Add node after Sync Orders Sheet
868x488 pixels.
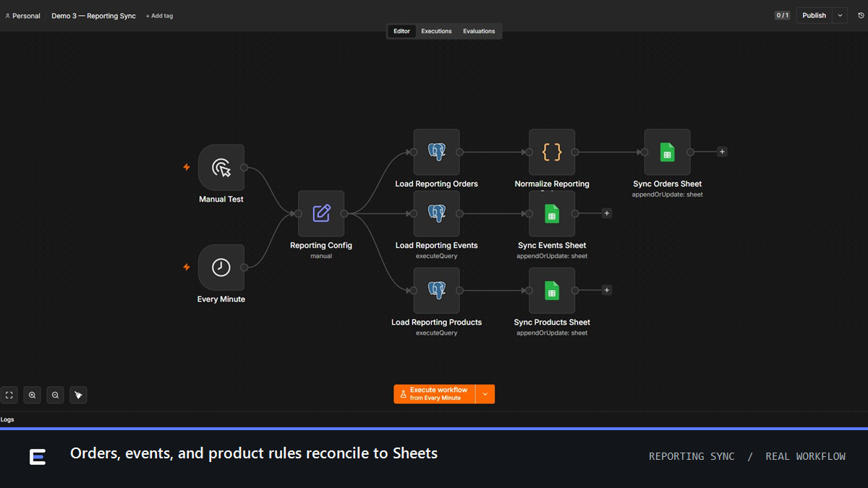click(x=722, y=152)
